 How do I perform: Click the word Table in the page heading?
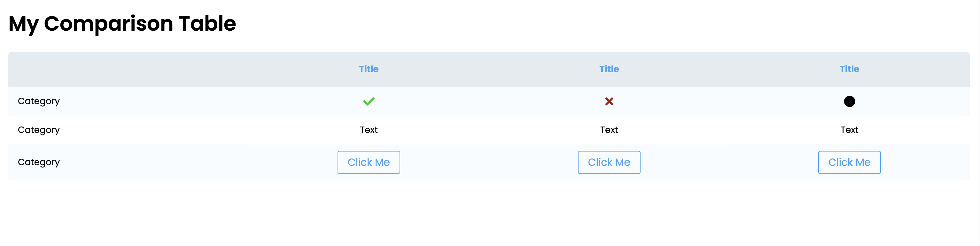[x=207, y=24]
